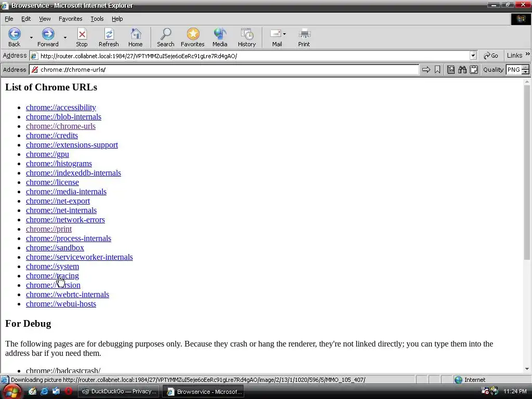Open the chrome://license link
Screen dimensions: 532x399
(x=52, y=182)
